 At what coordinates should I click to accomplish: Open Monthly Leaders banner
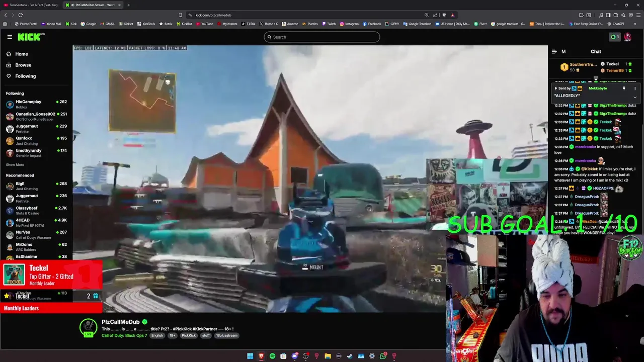click(51, 308)
